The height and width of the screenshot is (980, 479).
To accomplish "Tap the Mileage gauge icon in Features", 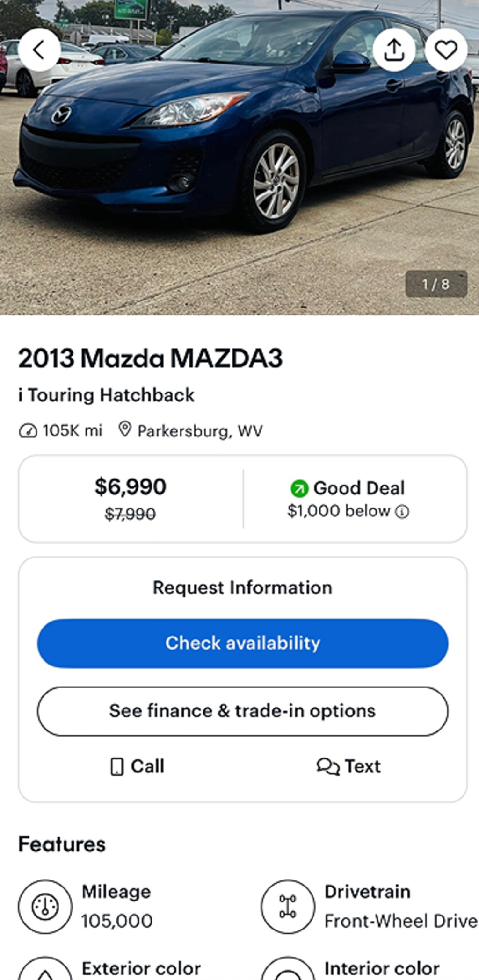I will point(45,907).
